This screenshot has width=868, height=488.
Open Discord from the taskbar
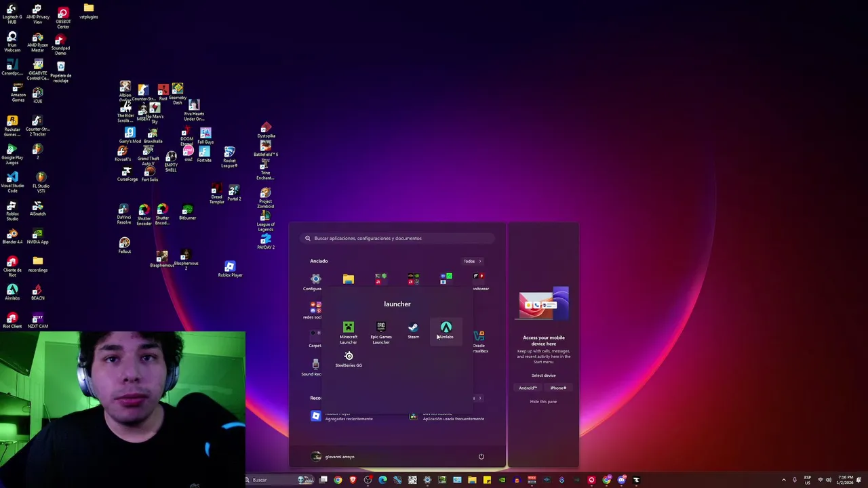(x=621, y=480)
